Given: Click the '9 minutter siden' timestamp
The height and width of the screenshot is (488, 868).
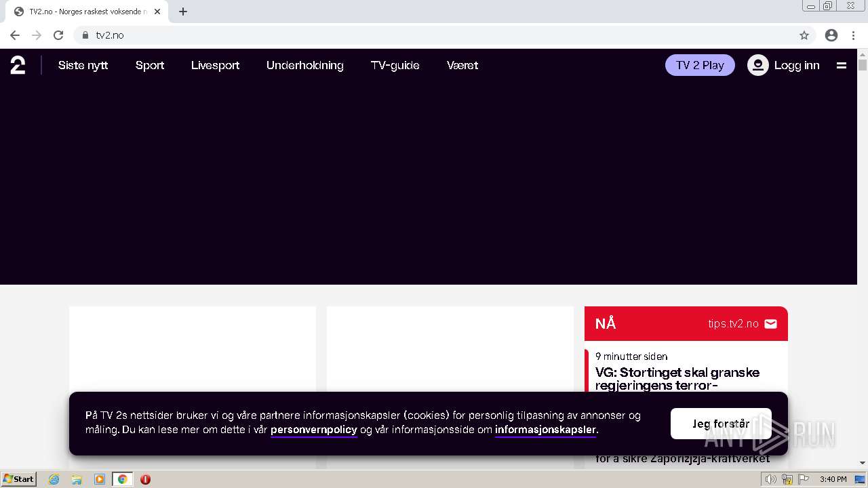Looking at the screenshot, I should [631, 357].
